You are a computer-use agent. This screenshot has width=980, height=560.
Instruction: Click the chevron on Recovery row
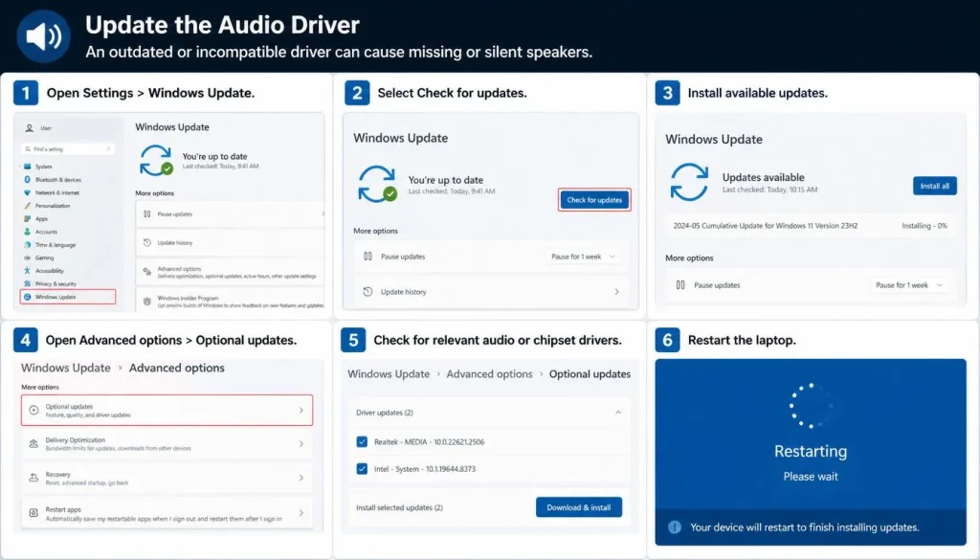pyautogui.click(x=301, y=478)
